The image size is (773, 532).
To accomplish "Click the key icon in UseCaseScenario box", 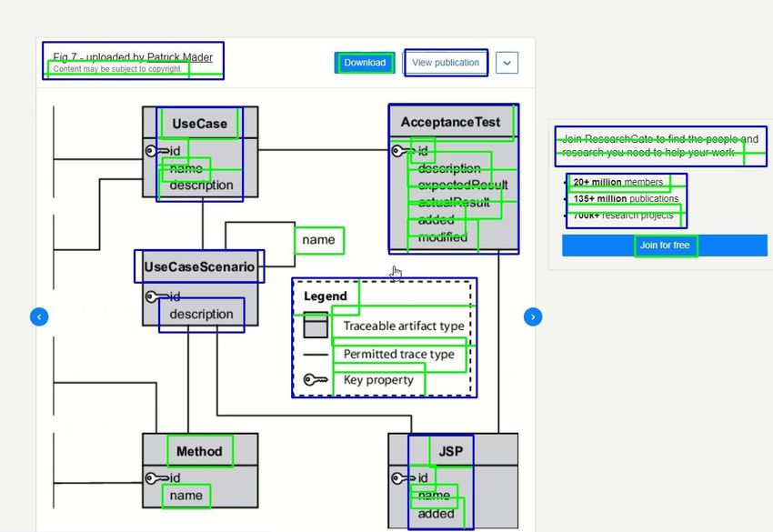I will pos(156,296).
